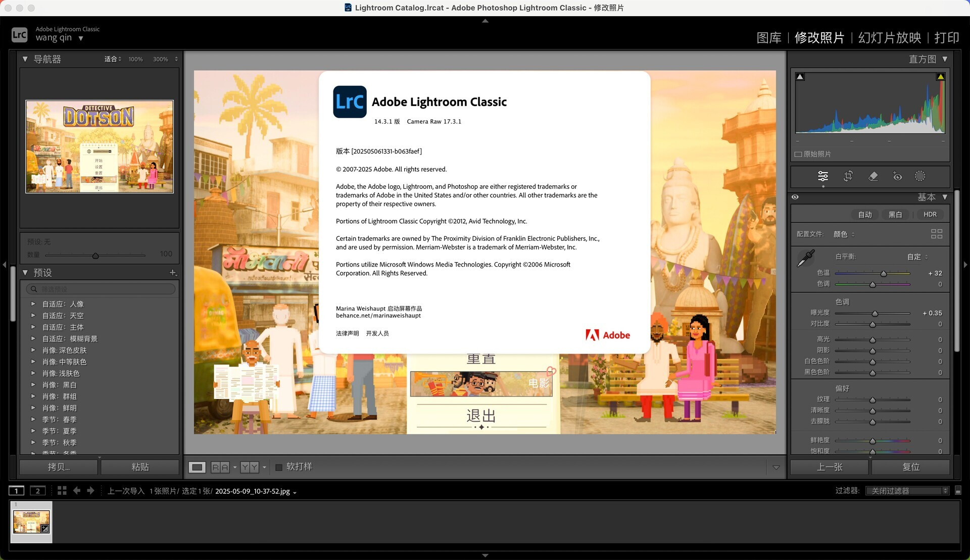Screen dimensions: 970x560
Task: Open the profile browser grid icon
Action: click(936, 234)
